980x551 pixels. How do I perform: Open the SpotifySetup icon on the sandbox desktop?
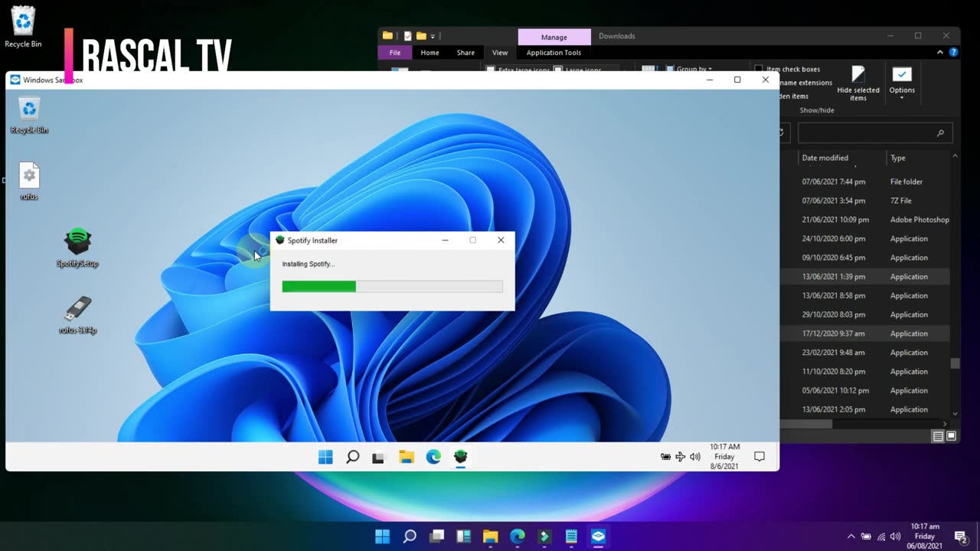tap(77, 247)
